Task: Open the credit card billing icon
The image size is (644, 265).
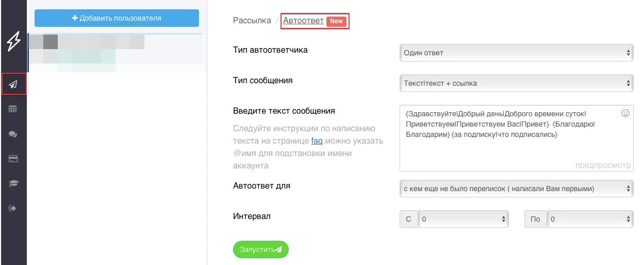Action: click(x=13, y=159)
